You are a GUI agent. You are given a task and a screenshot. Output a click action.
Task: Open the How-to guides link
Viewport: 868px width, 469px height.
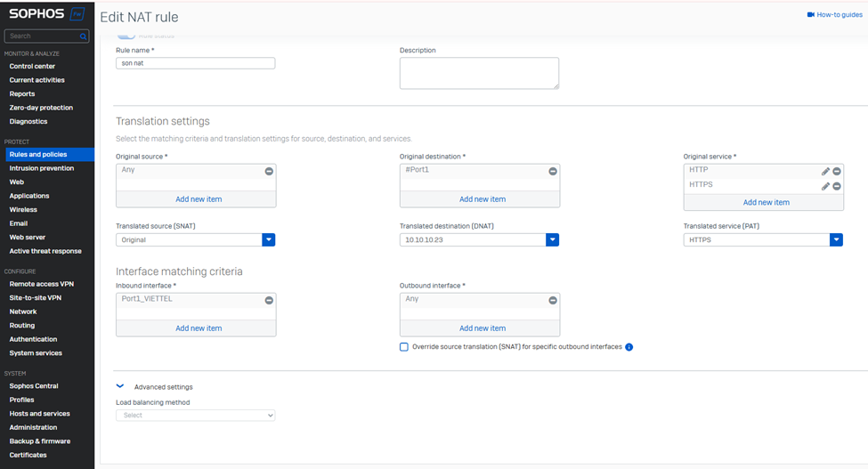coord(834,15)
